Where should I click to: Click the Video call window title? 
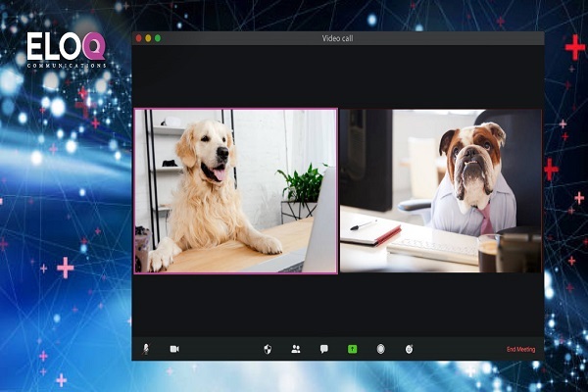(x=338, y=38)
